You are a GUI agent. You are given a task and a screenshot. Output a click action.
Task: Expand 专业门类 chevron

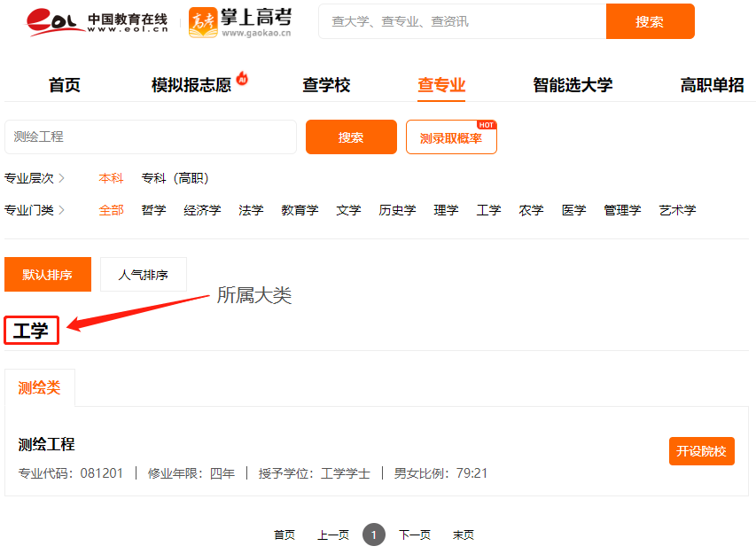[61, 210]
